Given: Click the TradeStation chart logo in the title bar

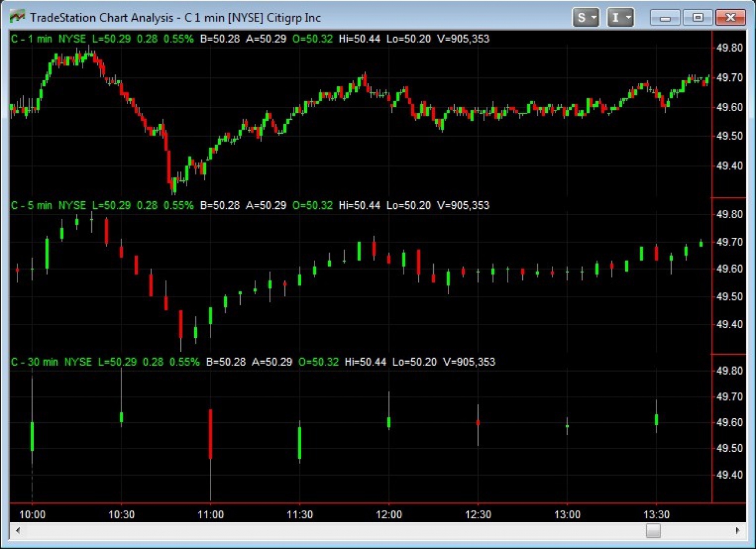Looking at the screenshot, I should 16,17.
